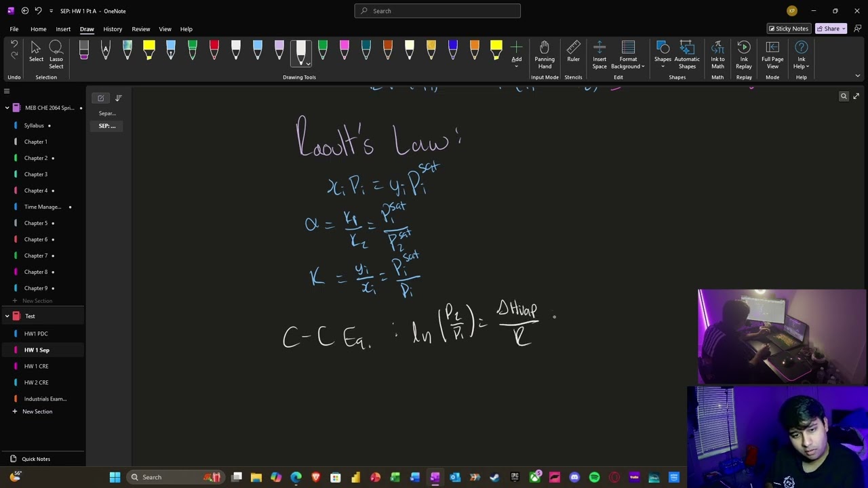Toggle the Ruler stencil
This screenshot has width=868, height=488.
pos(573,52)
